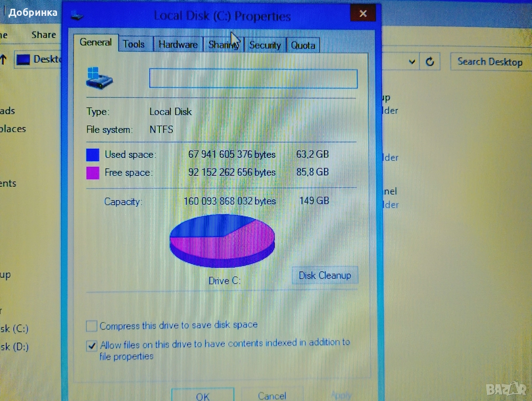The image size is (532, 401).
Task: Click the blue Used space color swatch
Action: [93, 155]
